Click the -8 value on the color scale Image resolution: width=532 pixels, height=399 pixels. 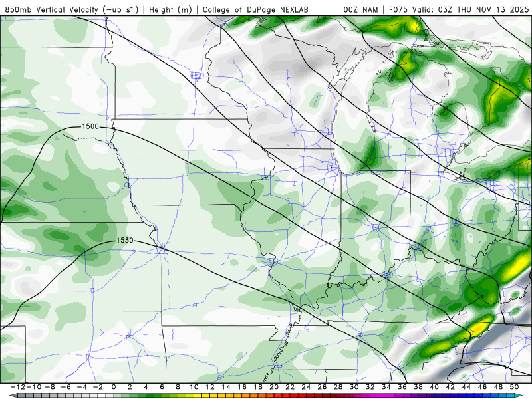click(x=49, y=387)
